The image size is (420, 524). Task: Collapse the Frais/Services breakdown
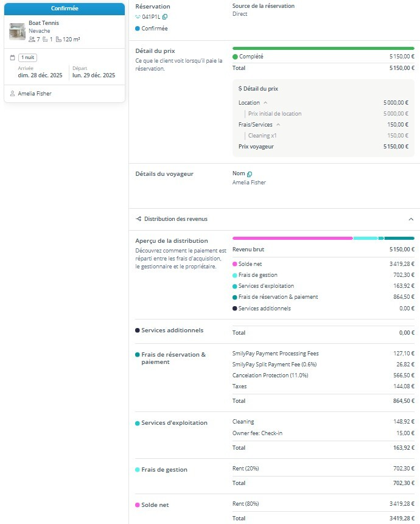278,124
